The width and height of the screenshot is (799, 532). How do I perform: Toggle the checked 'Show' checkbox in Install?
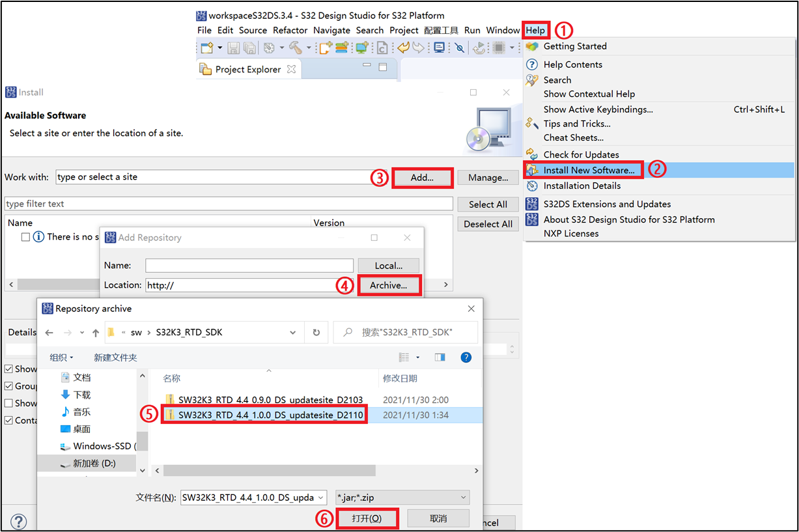pyautogui.click(x=8, y=369)
